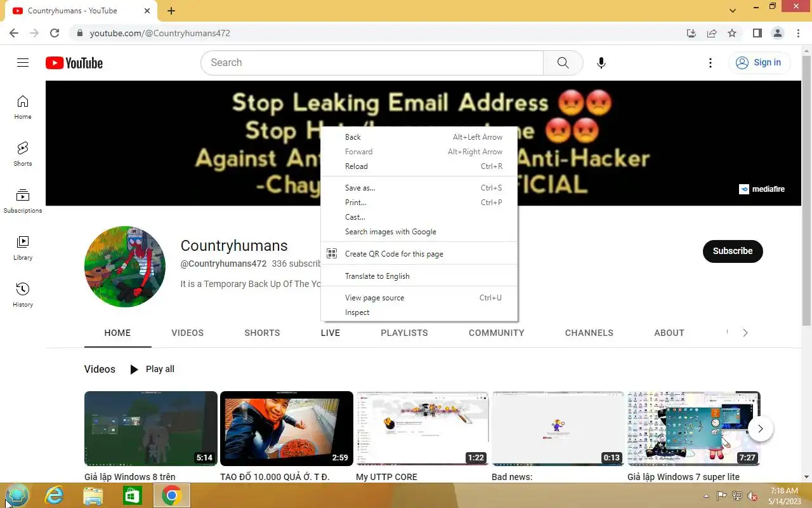This screenshot has width=812, height=508.
Task: Select Translate to English
Action: pos(419,276)
